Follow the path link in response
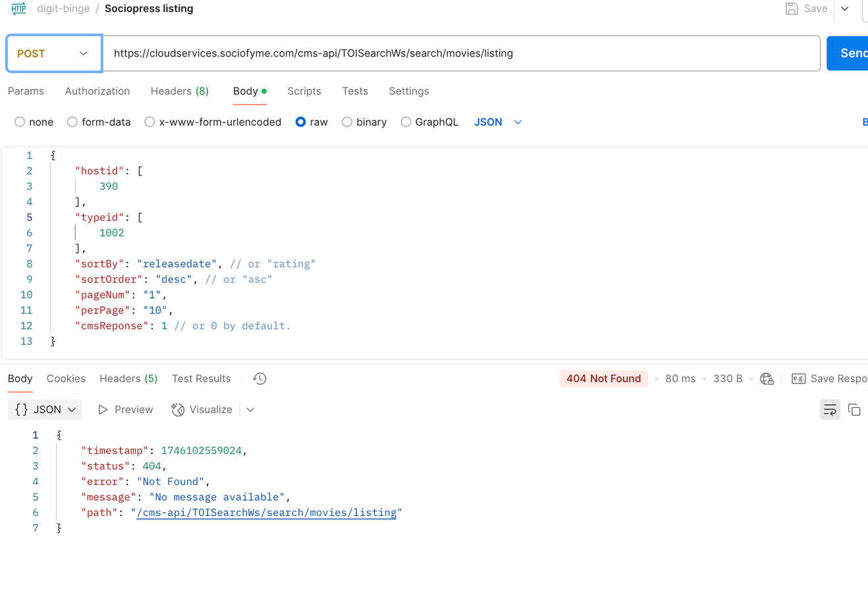Image resolution: width=868 pixels, height=593 pixels. [266, 513]
